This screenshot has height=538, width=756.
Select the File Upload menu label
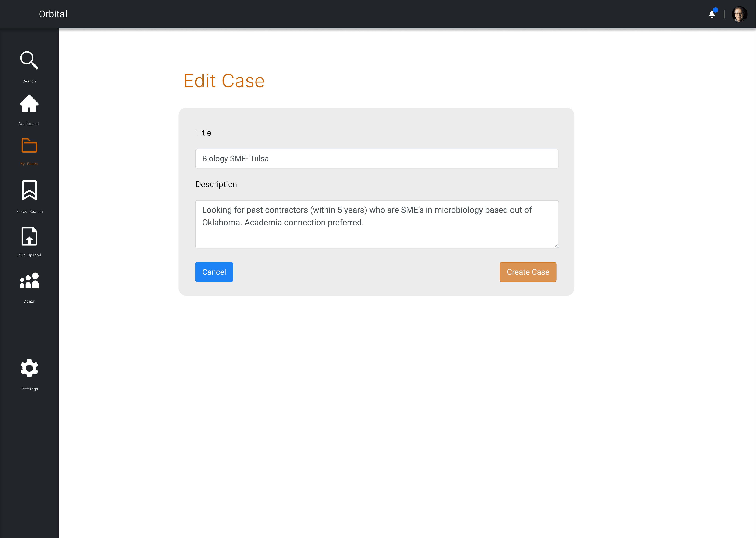[x=29, y=255]
